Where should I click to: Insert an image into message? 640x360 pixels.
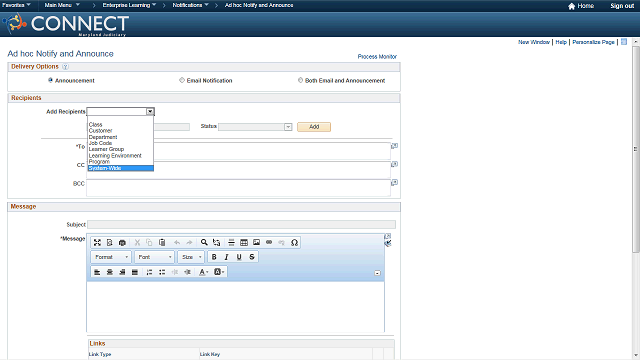pyautogui.click(x=256, y=242)
